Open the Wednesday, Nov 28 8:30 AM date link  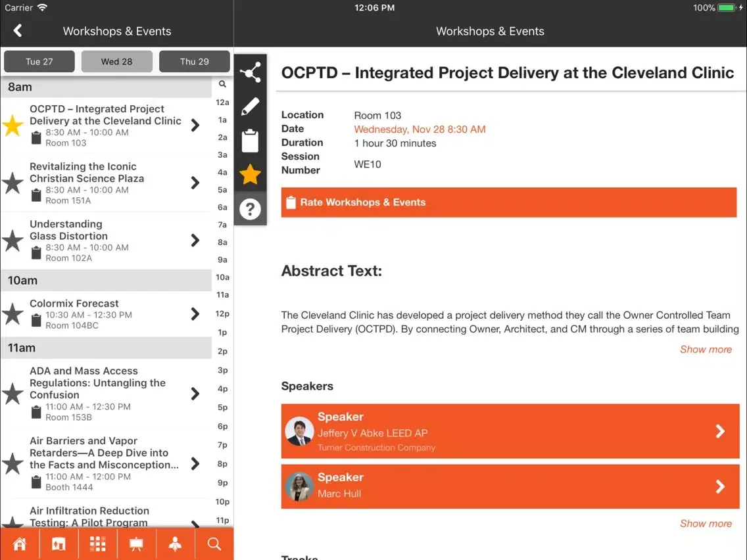(420, 129)
